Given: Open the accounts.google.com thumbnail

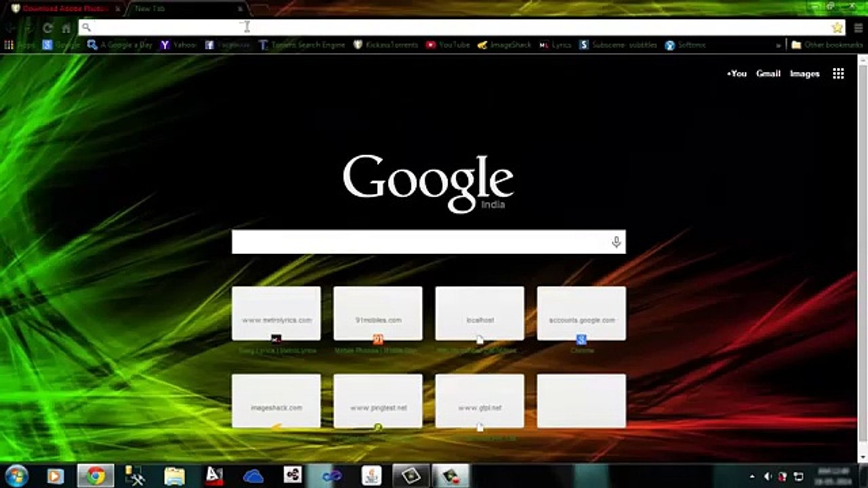Looking at the screenshot, I should 581,313.
